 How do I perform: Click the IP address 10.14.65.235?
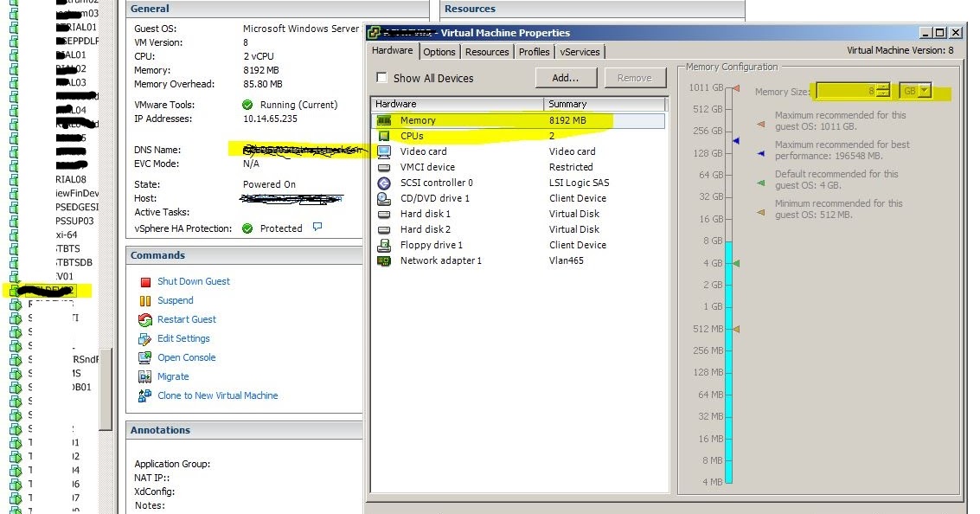coord(270,119)
